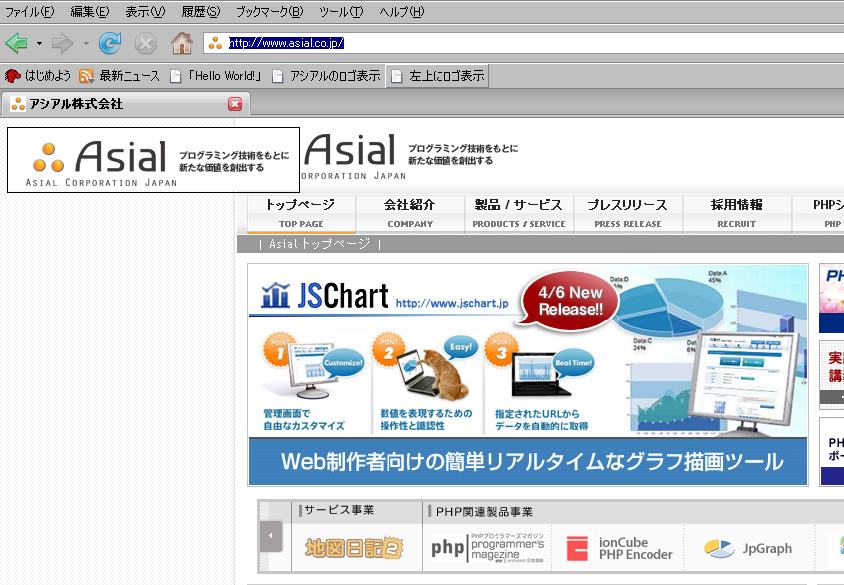Click the JSChart promotional banner
Screen dimensions: 844x585
528,375
